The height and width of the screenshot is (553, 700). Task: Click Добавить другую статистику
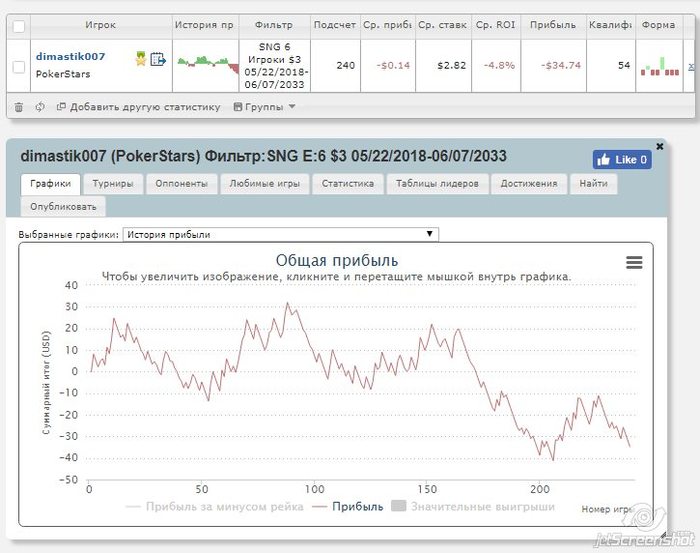(138, 107)
